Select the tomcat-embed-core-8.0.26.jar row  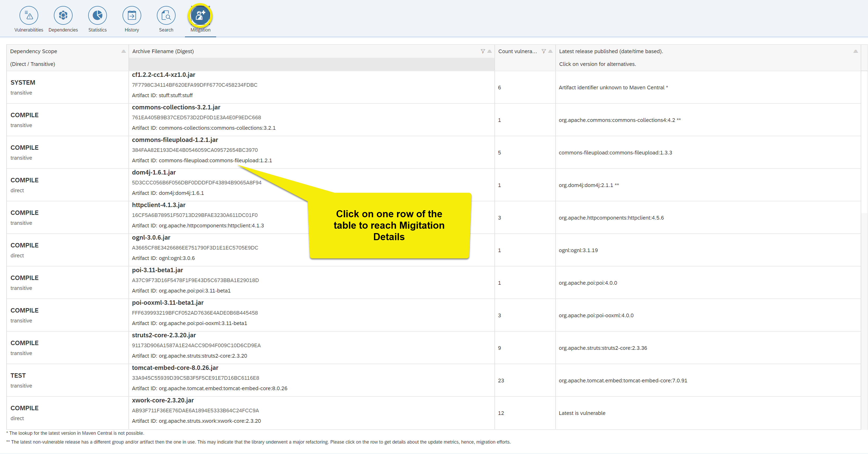[x=175, y=368]
